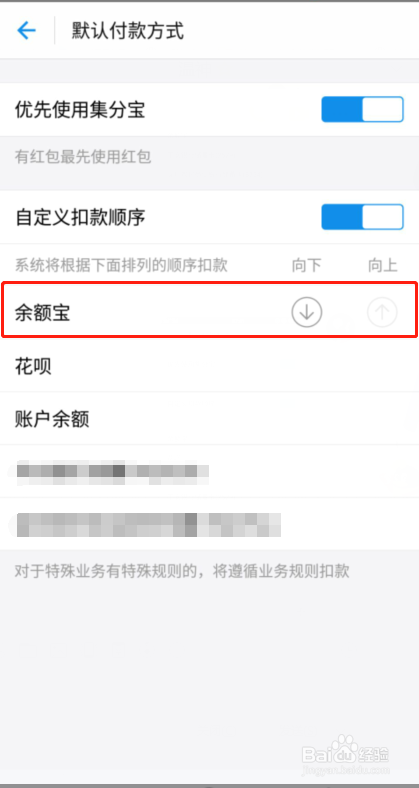Toggle the 优先使用集分宝 switch
The height and width of the screenshot is (788, 419).
[x=362, y=110]
